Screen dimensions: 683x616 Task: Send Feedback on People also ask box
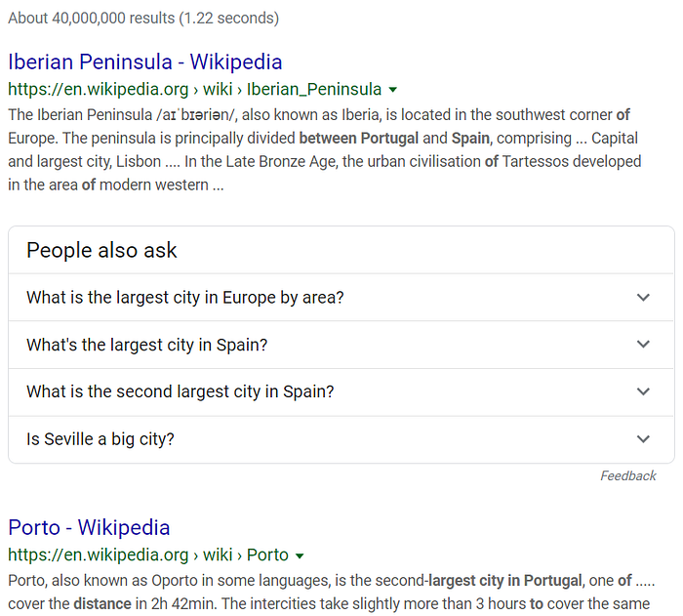628,475
